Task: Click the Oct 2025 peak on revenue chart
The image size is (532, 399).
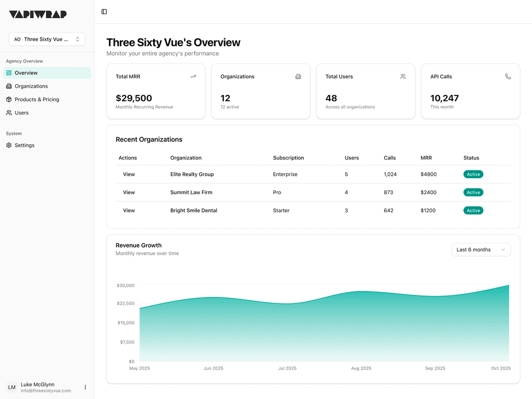Action: (508, 286)
